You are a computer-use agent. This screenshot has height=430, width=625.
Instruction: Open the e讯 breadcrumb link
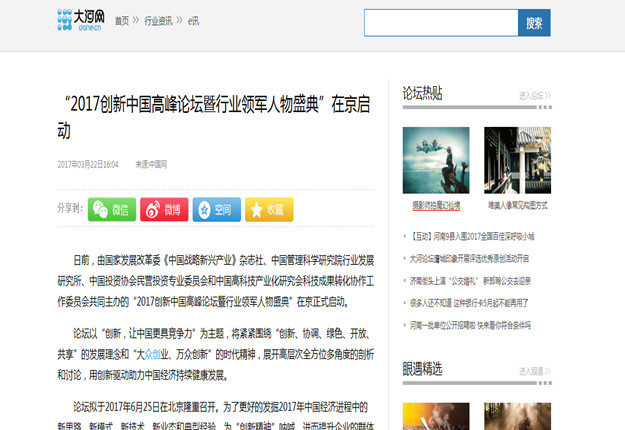point(193,21)
